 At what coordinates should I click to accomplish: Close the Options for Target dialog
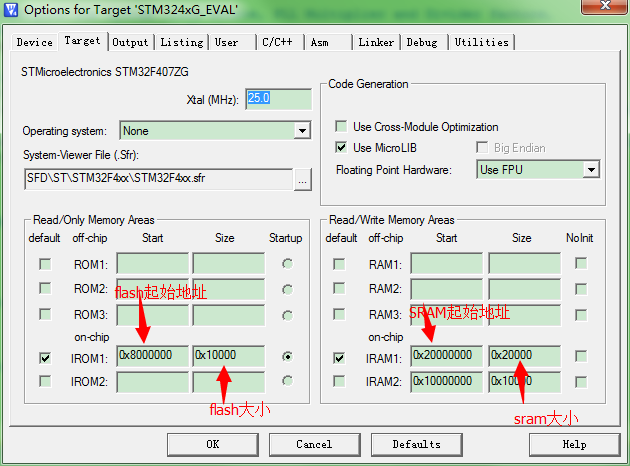coord(604,6)
